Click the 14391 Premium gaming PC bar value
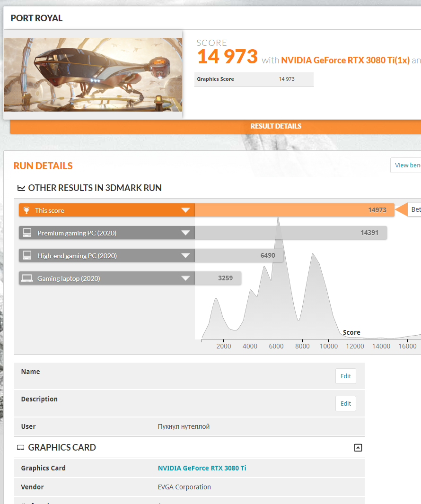The width and height of the screenshot is (421, 504). tap(369, 233)
